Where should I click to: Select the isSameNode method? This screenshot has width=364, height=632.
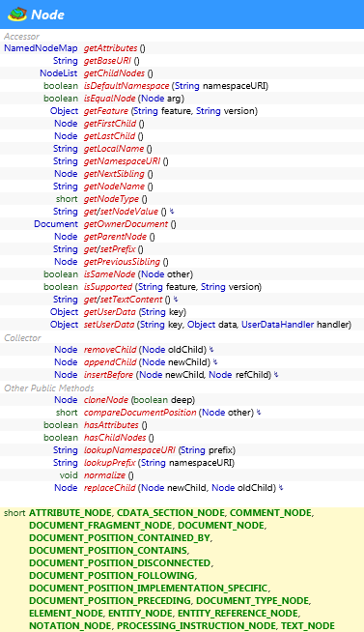tap(109, 274)
